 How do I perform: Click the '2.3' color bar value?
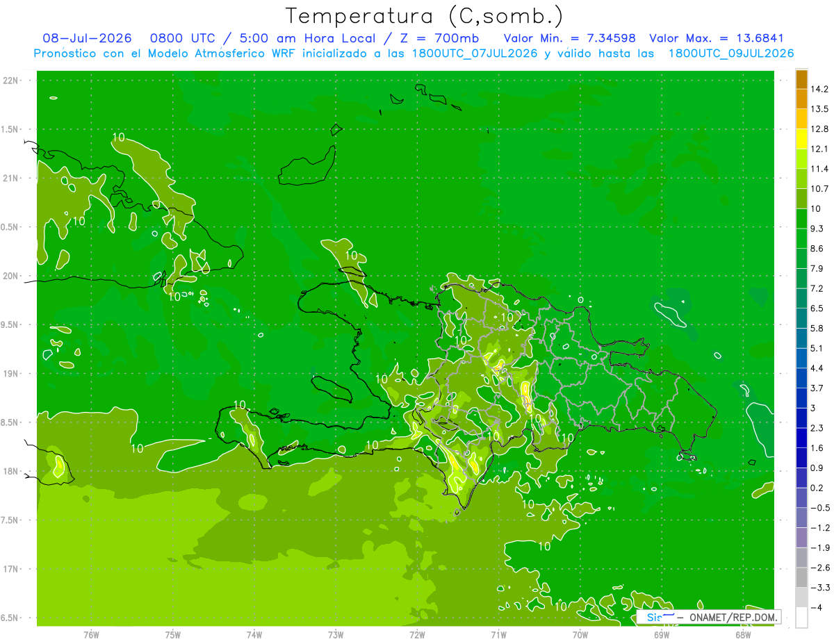click(x=817, y=428)
